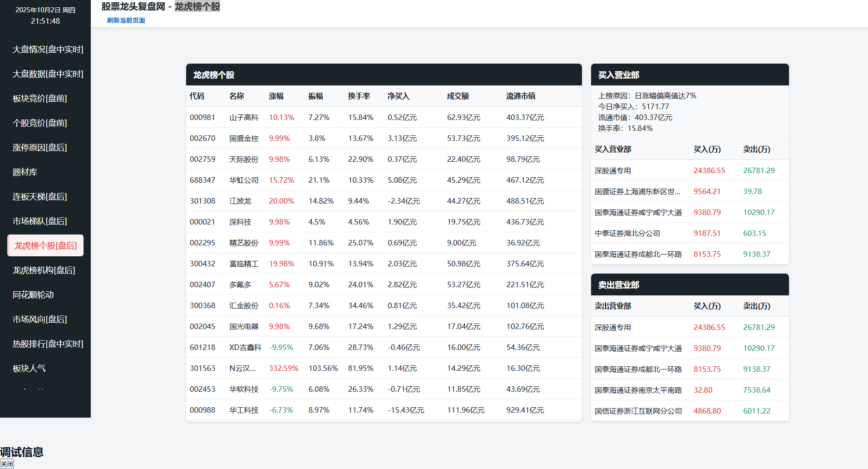Select stock row 688347 华虹公司
868x469 pixels.
(x=384, y=180)
